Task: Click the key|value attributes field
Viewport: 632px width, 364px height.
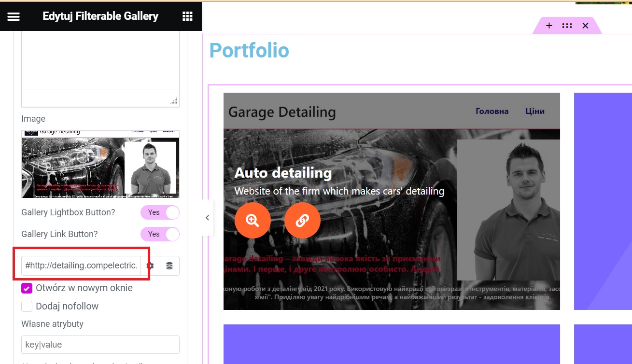Action: [100, 345]
